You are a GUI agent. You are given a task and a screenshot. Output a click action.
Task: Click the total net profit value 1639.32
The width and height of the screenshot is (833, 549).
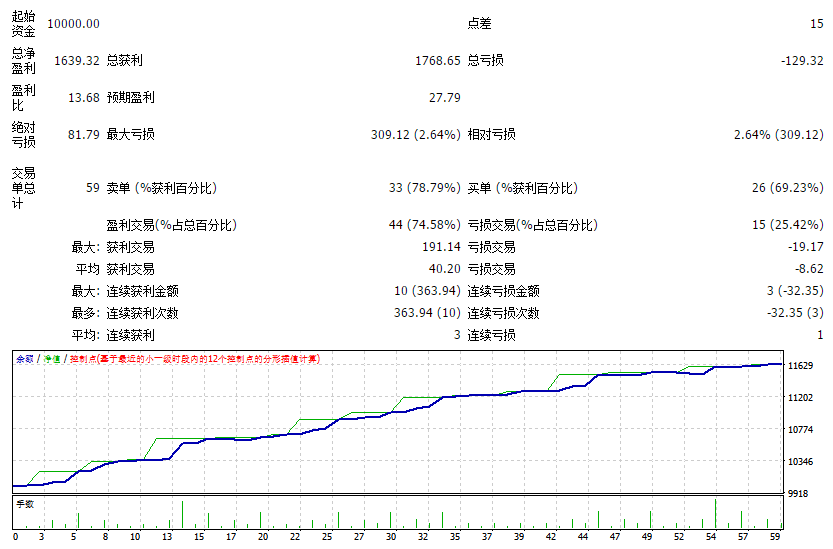[77, 61]
